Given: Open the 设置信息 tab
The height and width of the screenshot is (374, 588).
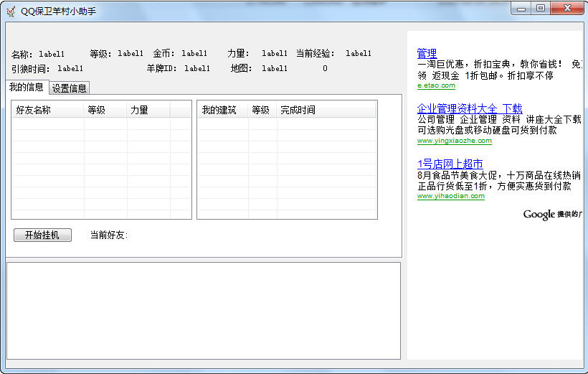Looking at the screenshot, I should tap(70, 88).
